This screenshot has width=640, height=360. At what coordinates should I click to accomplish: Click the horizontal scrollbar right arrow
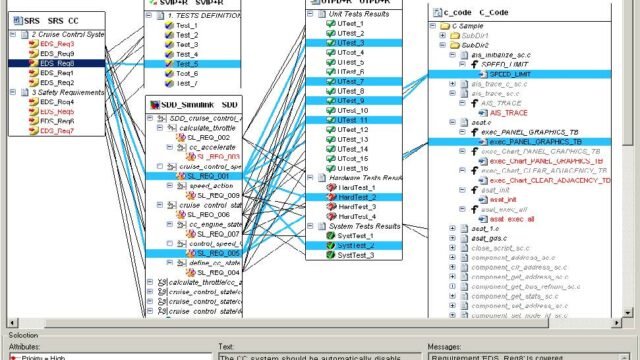coord(616,323)
